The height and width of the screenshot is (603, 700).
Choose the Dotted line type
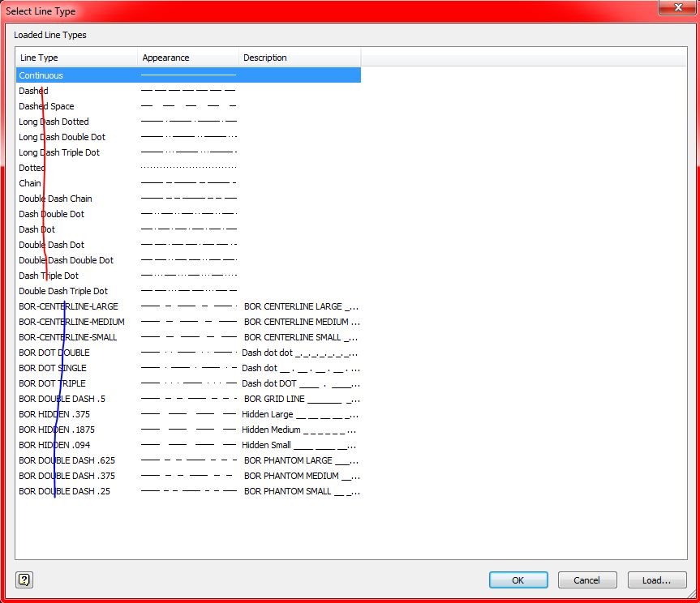[188, 168]
